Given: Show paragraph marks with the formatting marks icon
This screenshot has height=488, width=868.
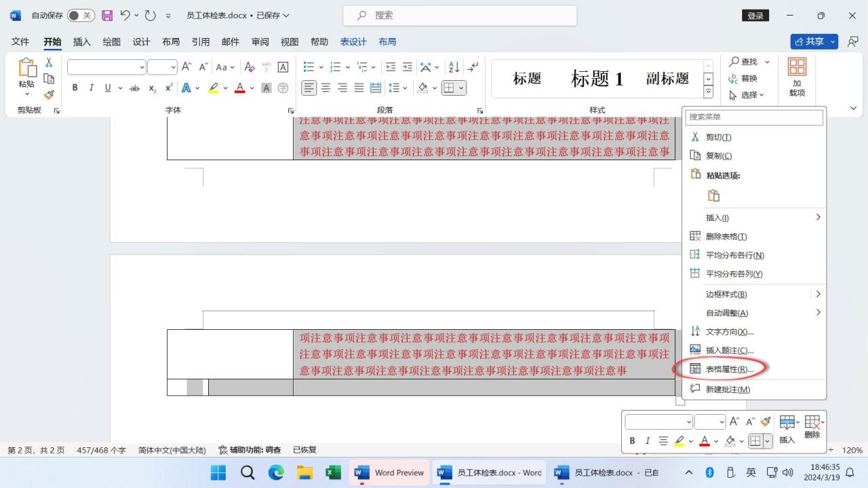Looking at the screenshot, I should click(x=474, y=67).
